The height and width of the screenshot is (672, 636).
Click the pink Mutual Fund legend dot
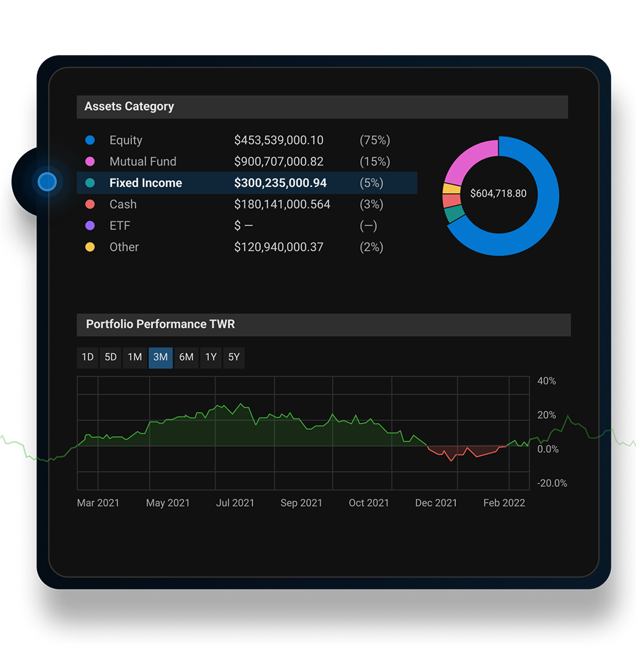click(91, 161)
